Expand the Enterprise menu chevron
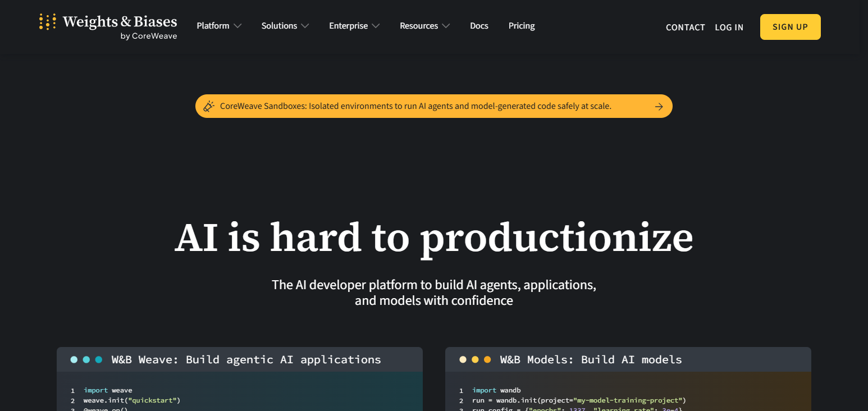This screenshot has width=868, height=411. (x=376, y=26)
